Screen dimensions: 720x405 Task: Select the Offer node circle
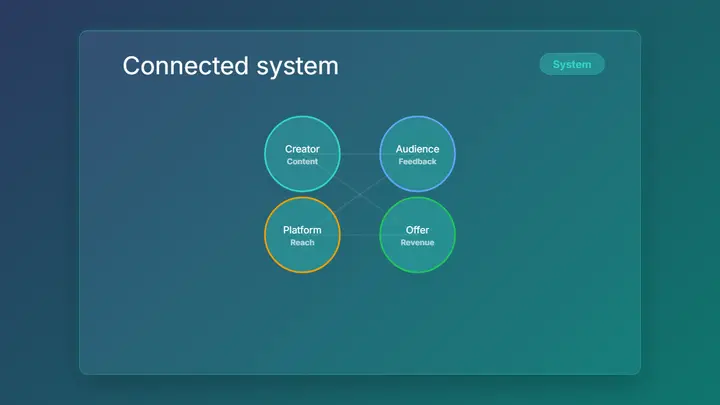click(x=417, y=235)
